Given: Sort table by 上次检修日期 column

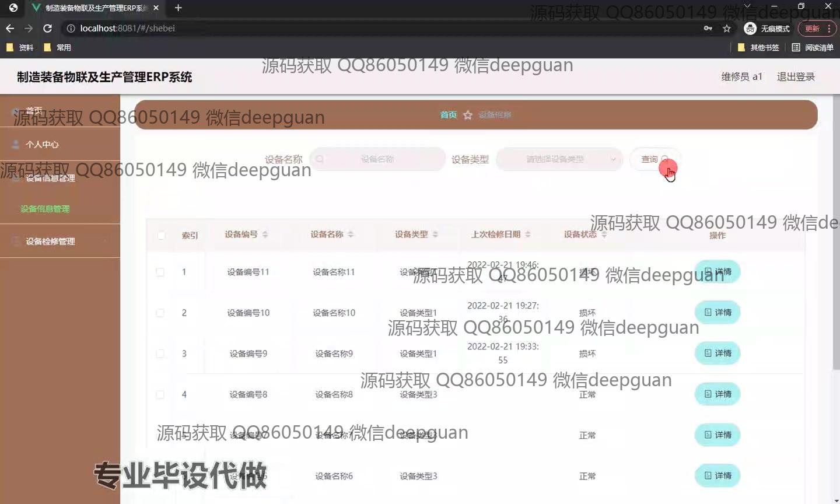Looking at the screenshot, I should pos(527,235).
